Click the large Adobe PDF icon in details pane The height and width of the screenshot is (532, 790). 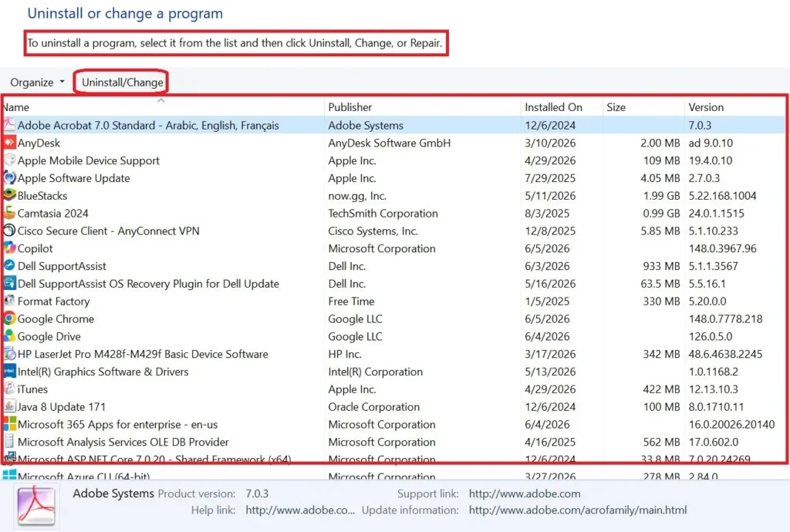[36, 506]
